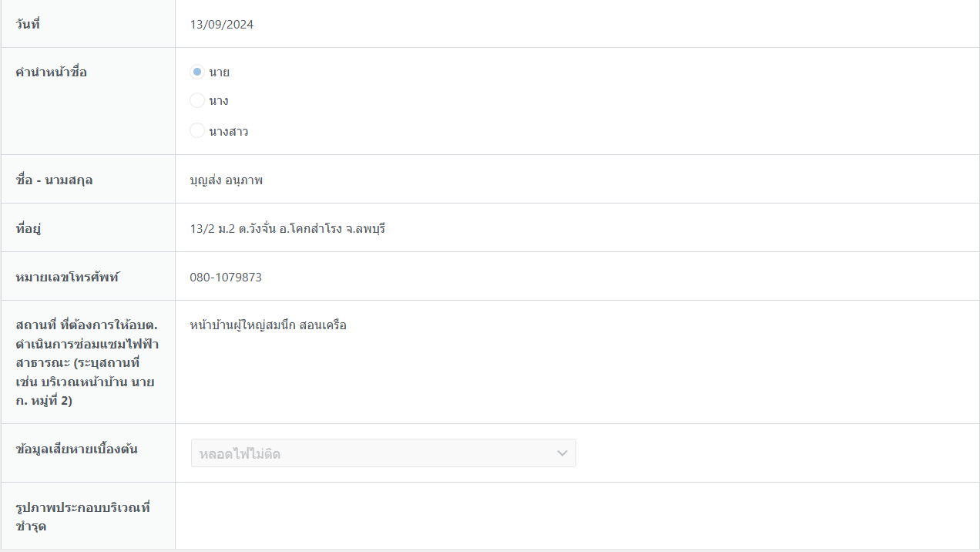Pick the นางสาว radio option

click(x=197, y=131)
